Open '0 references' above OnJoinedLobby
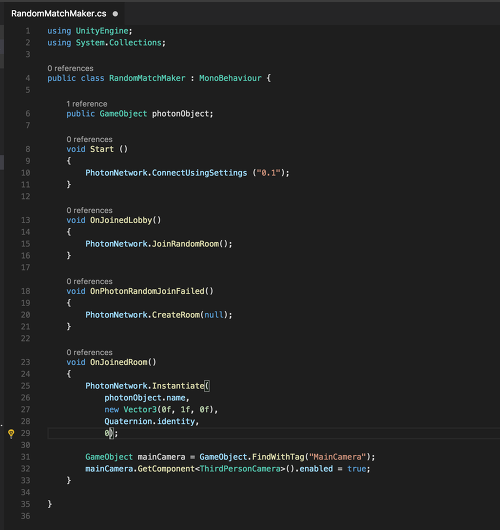This screenshot has width=500, height=530. click(89, 210)
